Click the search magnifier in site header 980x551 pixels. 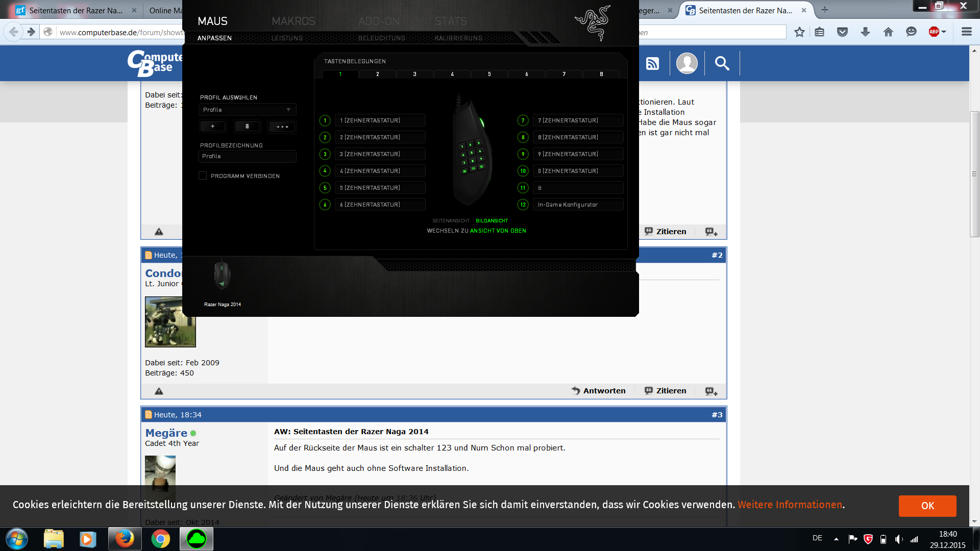point(722,63)
